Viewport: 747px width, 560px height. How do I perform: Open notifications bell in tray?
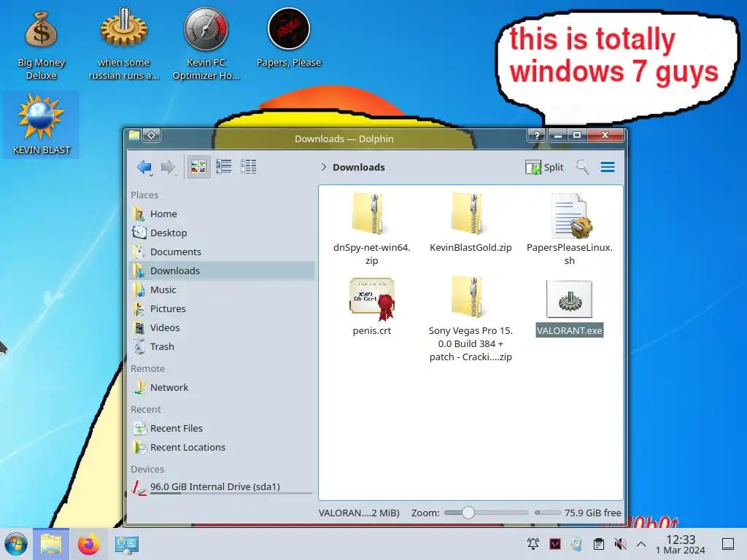(533, 544)
